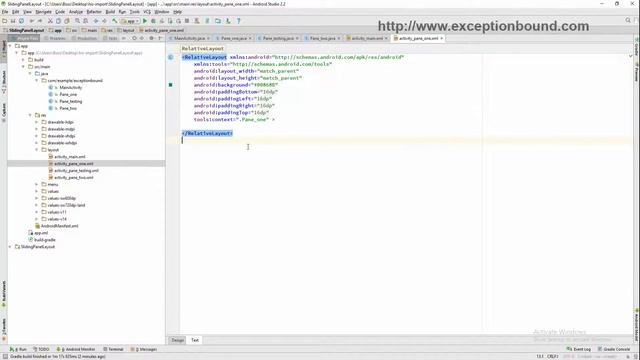Viewport: 640px width, 360px height.
Task: Expand the values folder
Action: [x=36, y=191]
